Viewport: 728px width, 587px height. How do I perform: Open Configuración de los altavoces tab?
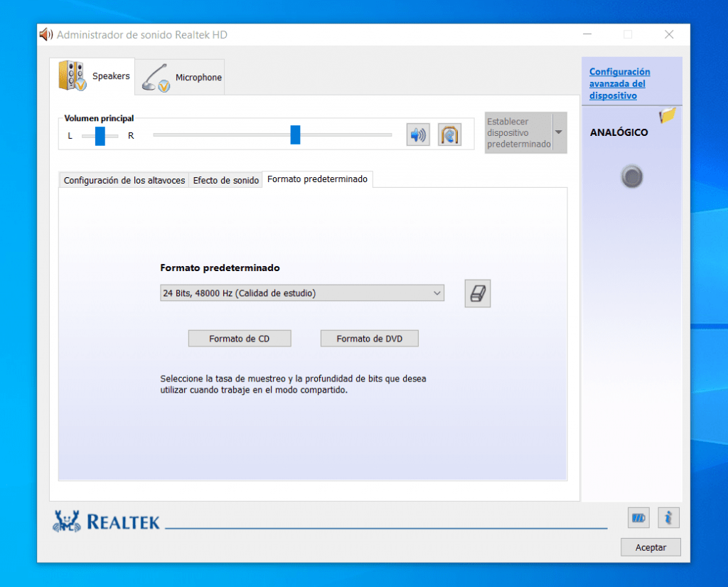[124, 180]
